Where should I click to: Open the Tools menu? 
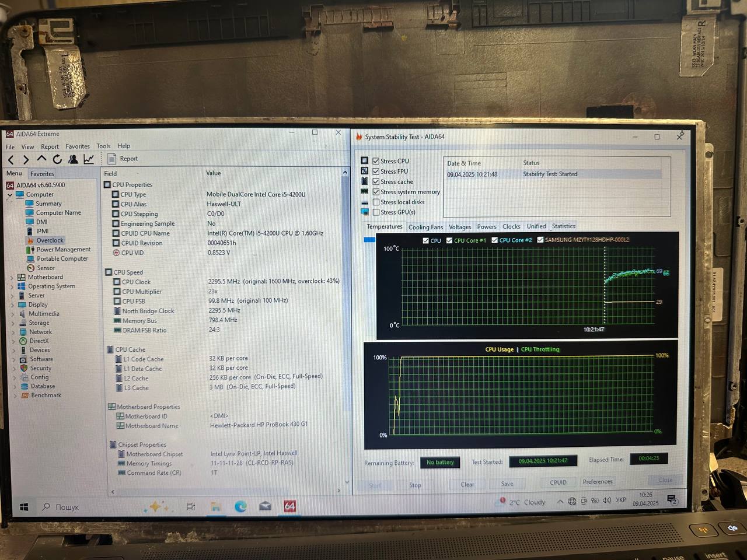tap(103, 146)
